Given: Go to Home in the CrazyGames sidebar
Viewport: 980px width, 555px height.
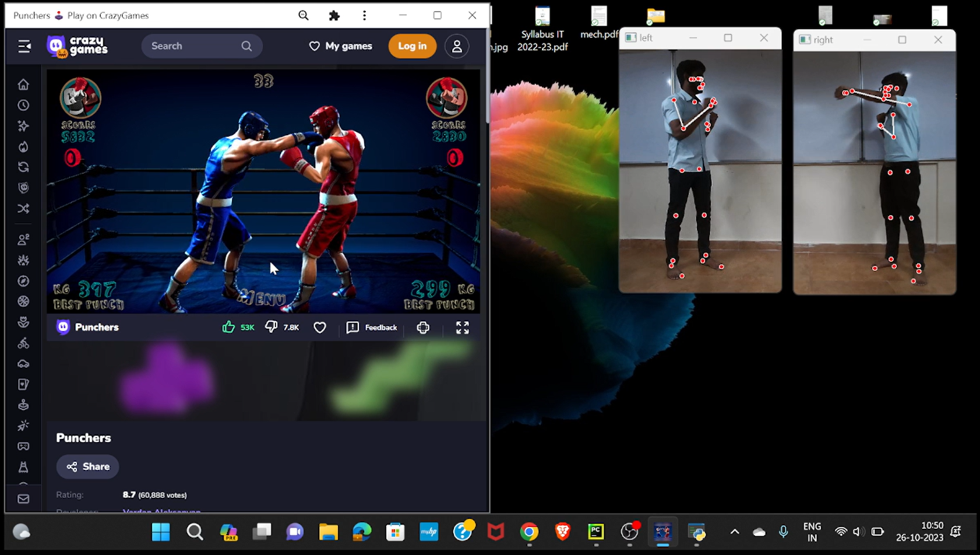Looking at the screenshot, I should 23,85.
